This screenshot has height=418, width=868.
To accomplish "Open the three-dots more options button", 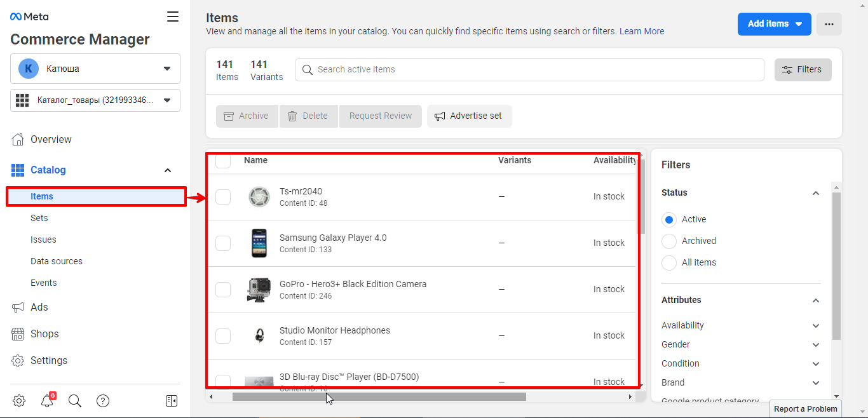I will (x=829, y=24).
